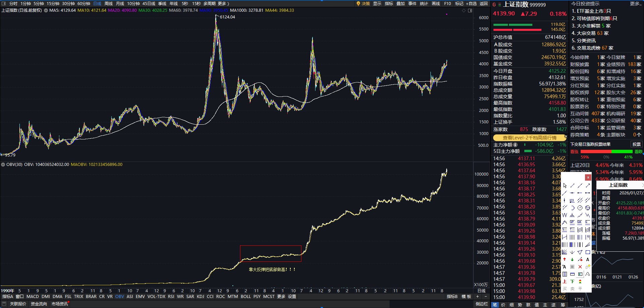Image resolution: width=644 pixels, height=308 pixels.
Task: Switch to the 周线 weekly timeframe tab
Action: [x=108, y=3]
